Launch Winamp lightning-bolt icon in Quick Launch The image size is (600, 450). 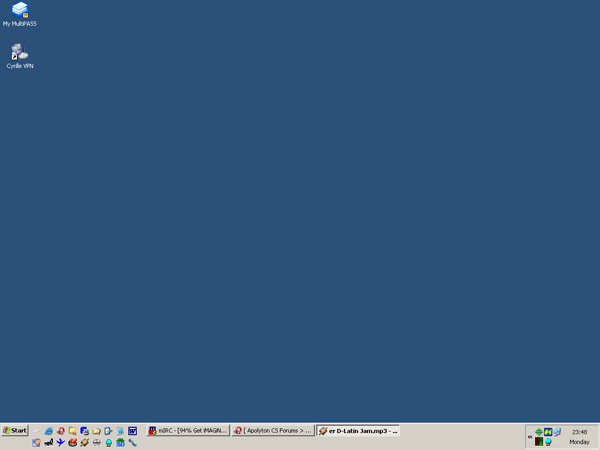coord(84,443)
